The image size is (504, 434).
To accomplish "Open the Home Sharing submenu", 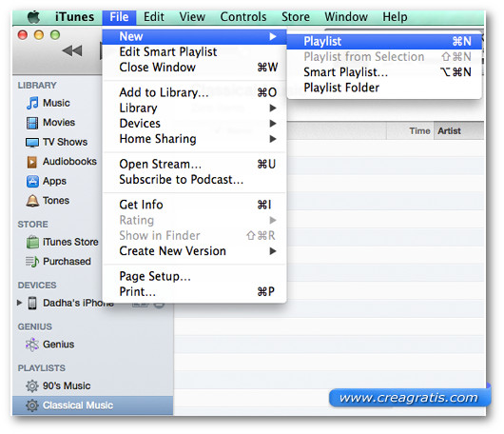I will (x=195, y=139).
